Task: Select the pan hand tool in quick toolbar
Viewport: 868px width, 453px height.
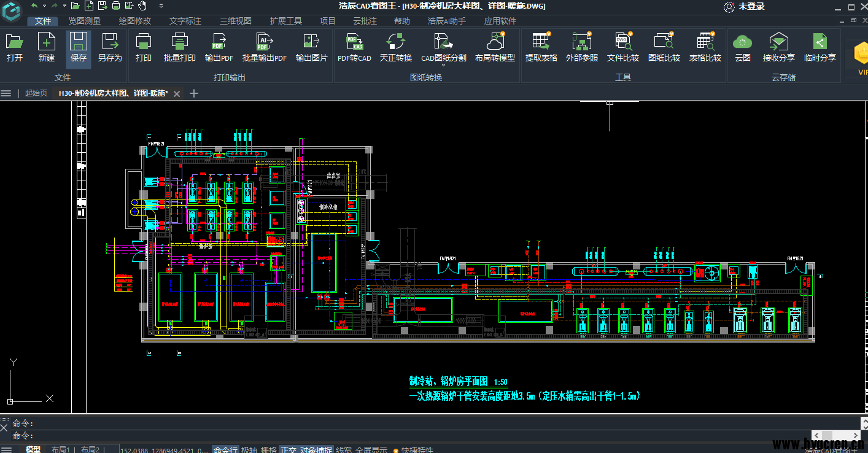Action: [142, 6]
